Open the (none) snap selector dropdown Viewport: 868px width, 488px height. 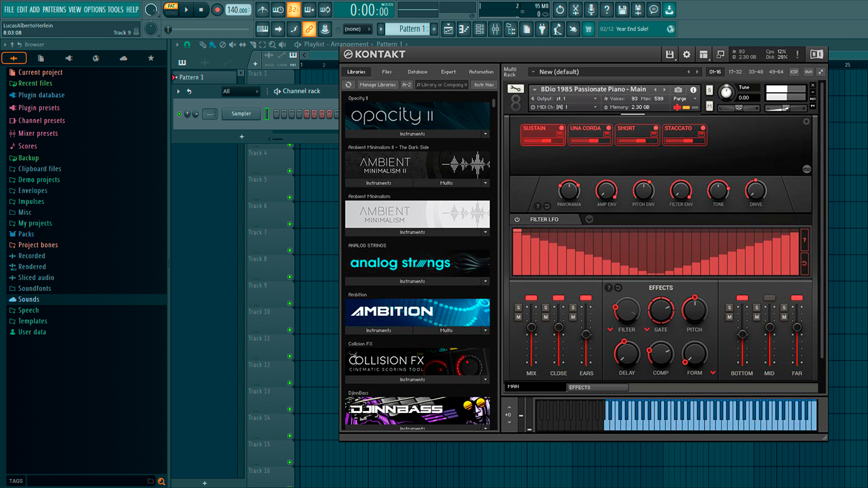(x=356, y=29)
